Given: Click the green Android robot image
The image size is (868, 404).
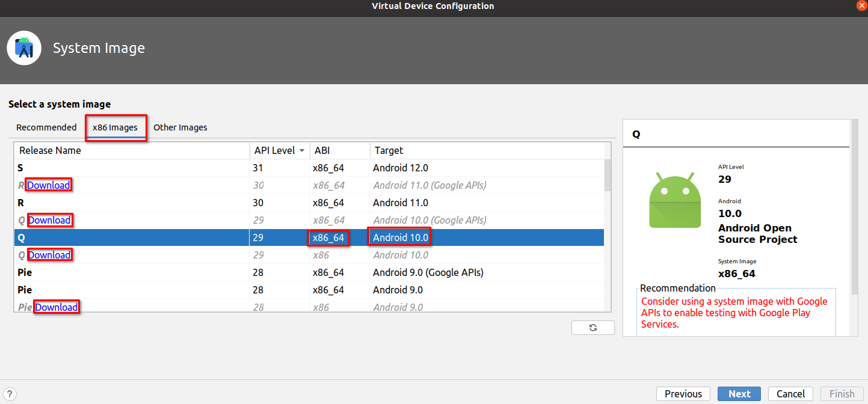Looking at the screenshot, I should pyautogui.click(x=675, y=201).
